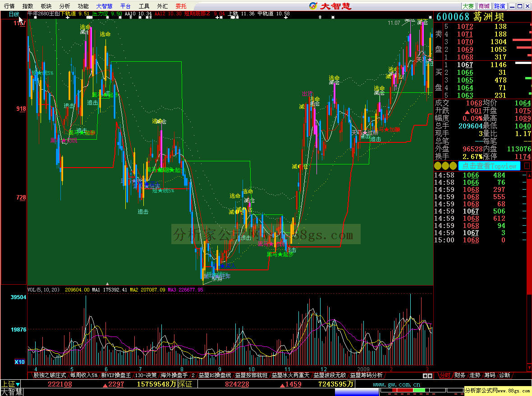
Task: Switch to the 筹码 tab
Action: point(490,375)
